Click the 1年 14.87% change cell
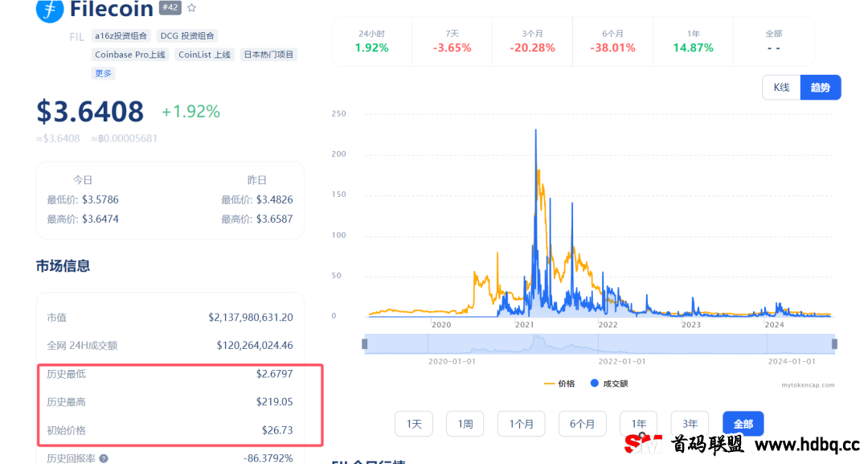Image resolution: width=868 pixels, height=464 pixels. pyautogui.click(x=693, y=42)
